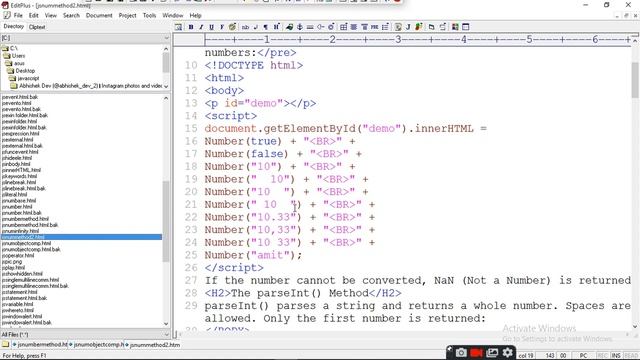This screenshot has width=640, height=360.
Task: Select jsnumber.html in file list
Action: click(x=17, y=207)
